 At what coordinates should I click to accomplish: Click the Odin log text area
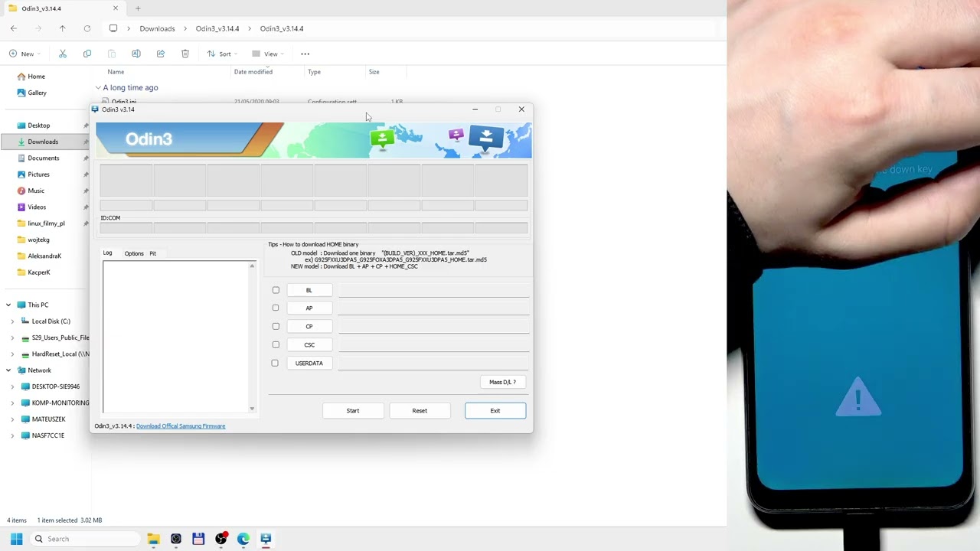tap(175, 337)
